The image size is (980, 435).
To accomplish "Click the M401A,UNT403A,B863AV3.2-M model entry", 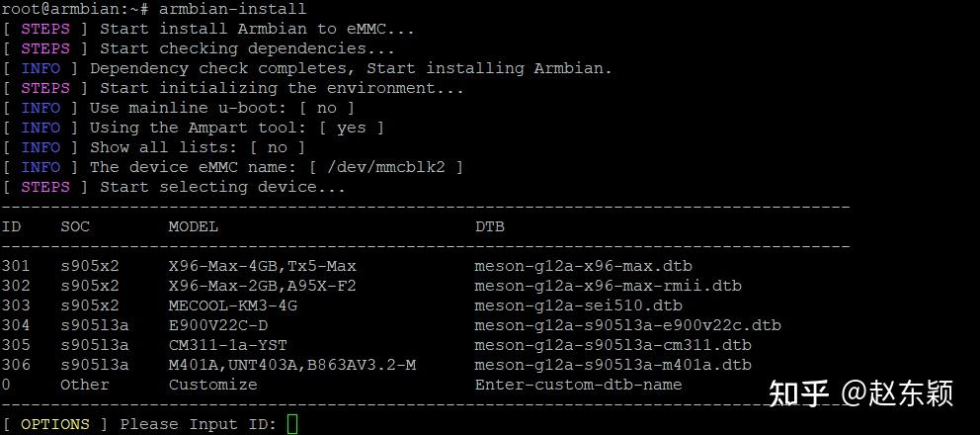I will pos(291,365).
